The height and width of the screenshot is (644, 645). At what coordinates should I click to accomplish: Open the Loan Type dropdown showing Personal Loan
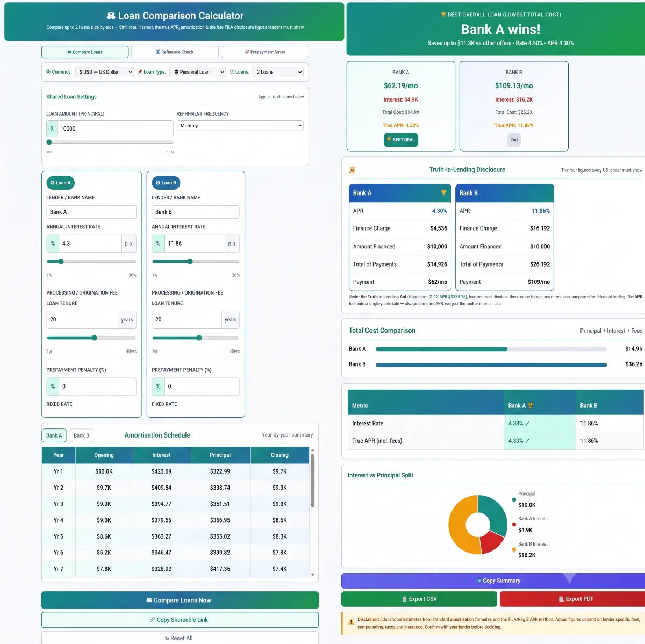pyautogui.click(x=197, y=72)
